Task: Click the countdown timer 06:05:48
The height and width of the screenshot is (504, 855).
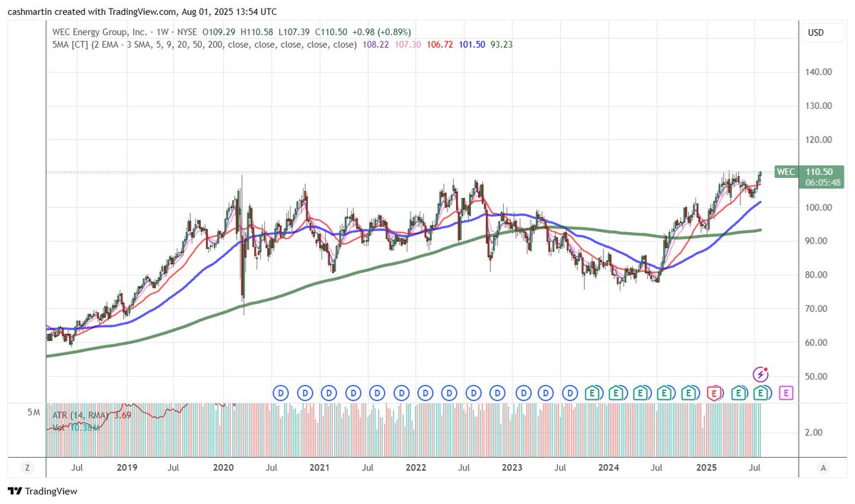Action: point(822,182)
